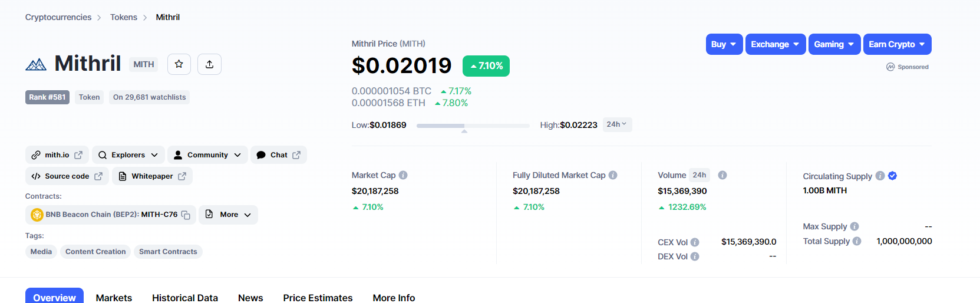980x303 pixels.
Task: Open the Gaming dropdown menu
Action: coord(834,44)
